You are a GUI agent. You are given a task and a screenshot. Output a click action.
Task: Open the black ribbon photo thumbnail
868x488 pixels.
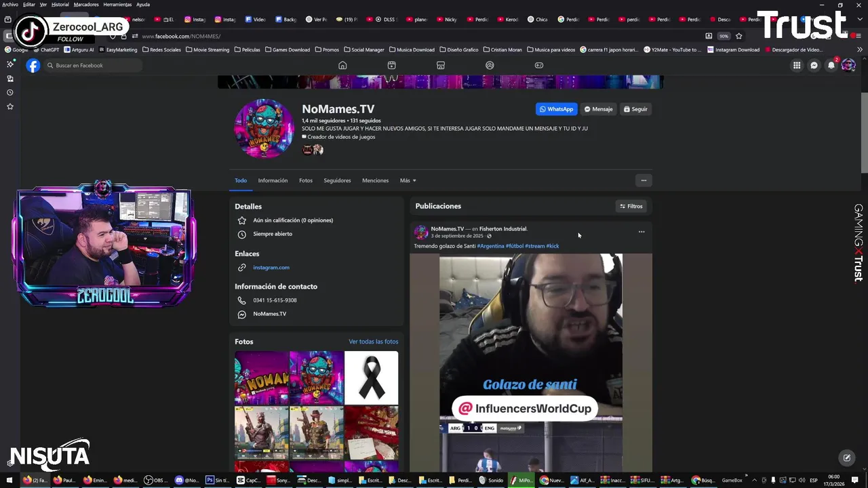371,378
